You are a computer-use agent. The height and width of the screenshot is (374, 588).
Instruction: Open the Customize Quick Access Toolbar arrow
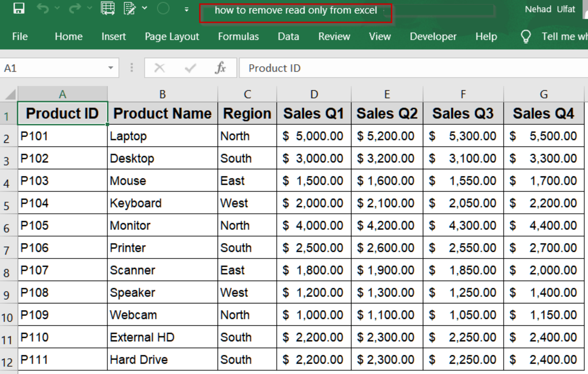tap(186, 9)
